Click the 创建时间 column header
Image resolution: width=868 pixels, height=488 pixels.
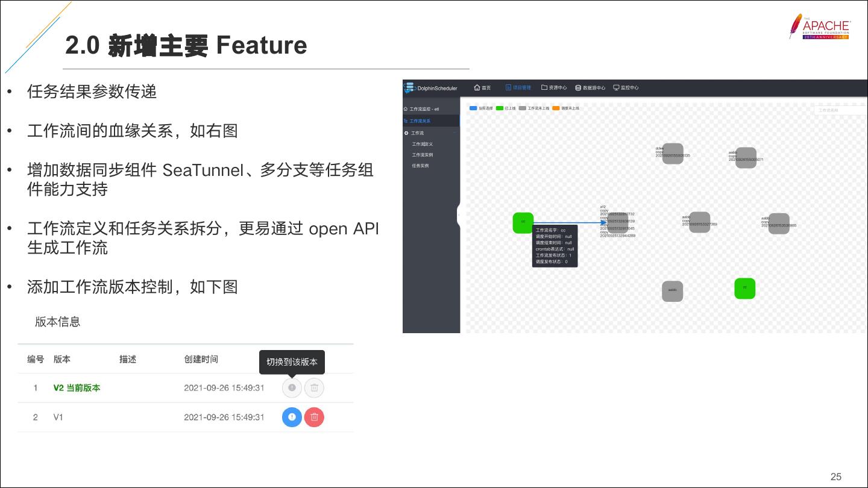pos(201,359)
